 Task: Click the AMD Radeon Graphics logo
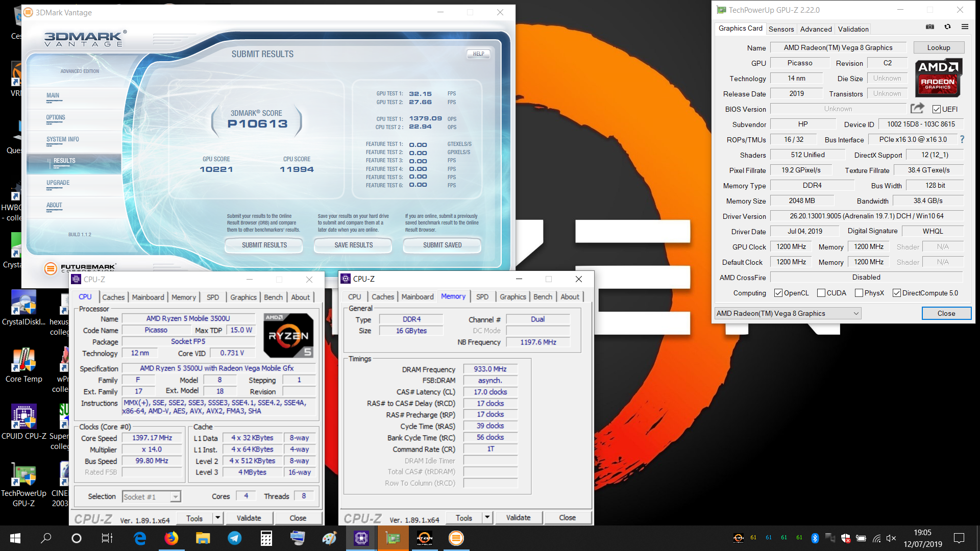tap(938, 78)
